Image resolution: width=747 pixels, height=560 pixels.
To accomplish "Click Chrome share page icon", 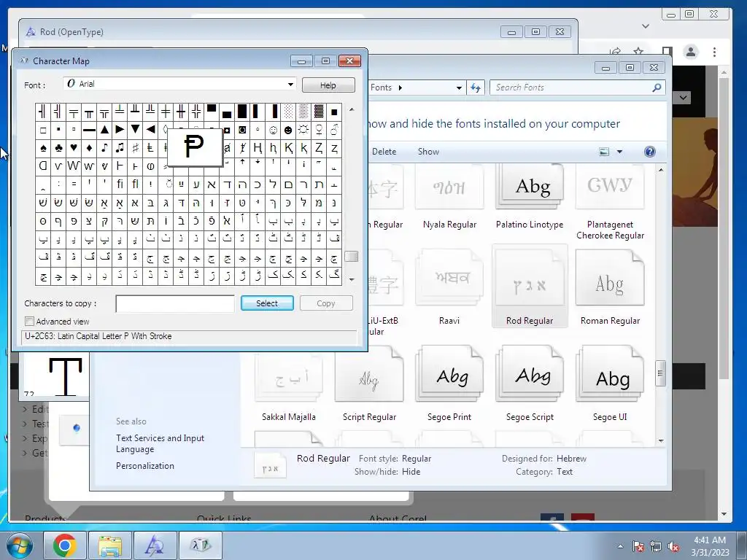I will (615, 52).
